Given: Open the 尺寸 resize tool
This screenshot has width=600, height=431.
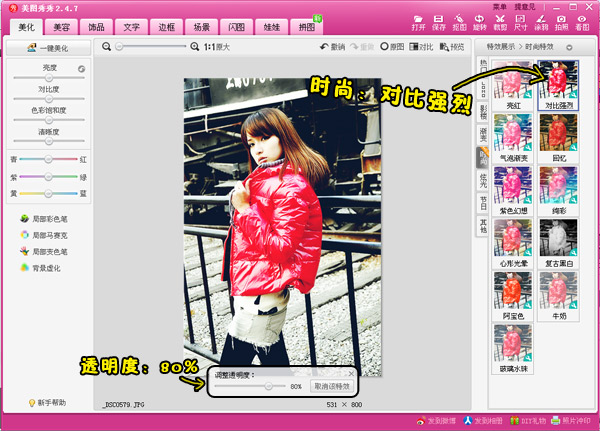Looking at the screenshot, I should 520,23.
